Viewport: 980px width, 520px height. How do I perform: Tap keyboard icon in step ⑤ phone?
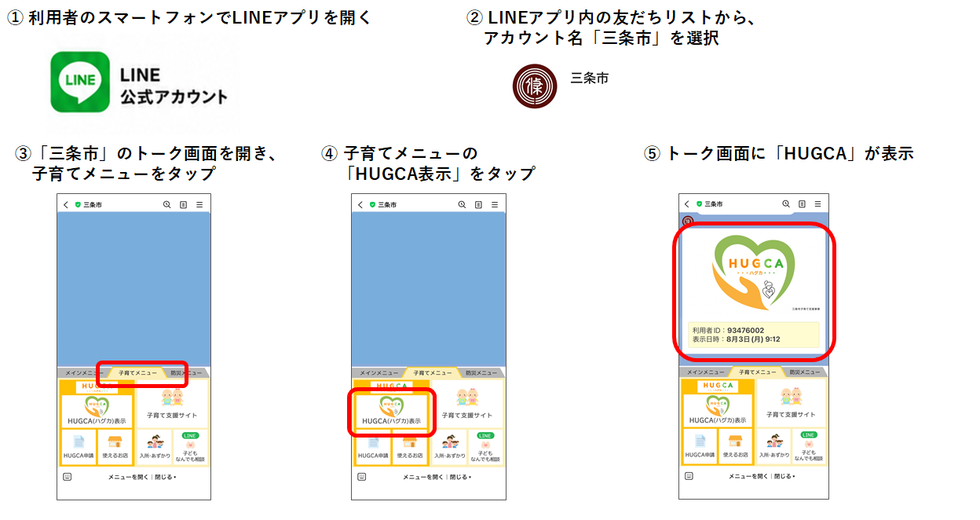(x=687, y=475)
